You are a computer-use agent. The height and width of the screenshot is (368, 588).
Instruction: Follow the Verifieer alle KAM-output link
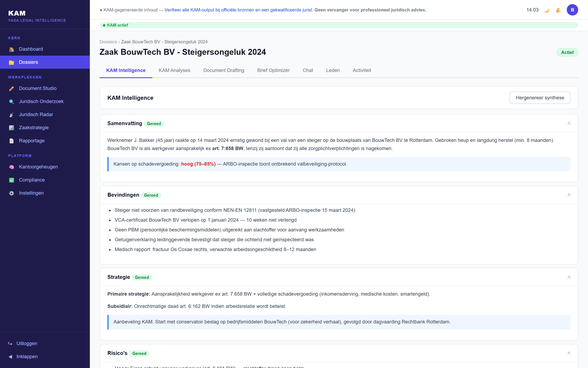[x=239, y=10]
